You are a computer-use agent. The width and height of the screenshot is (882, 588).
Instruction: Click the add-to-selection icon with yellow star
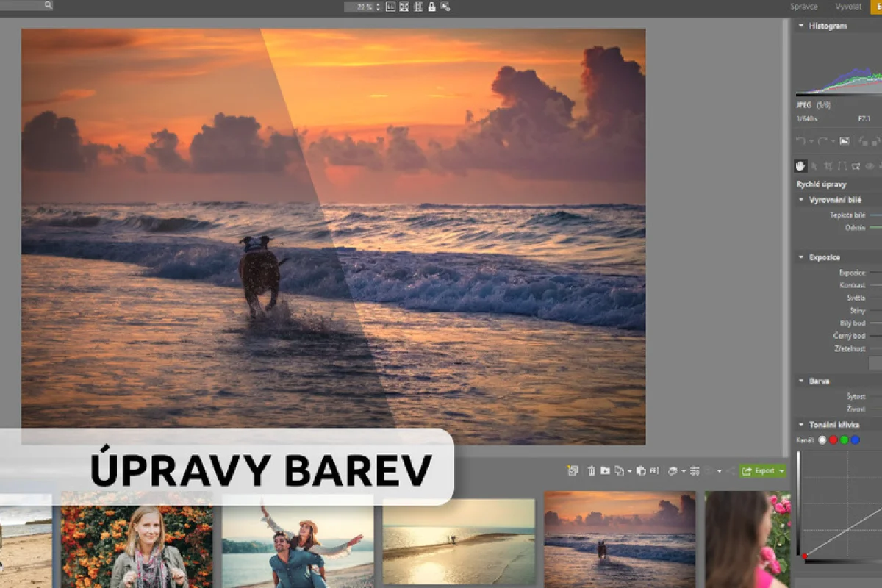(573, 470)
